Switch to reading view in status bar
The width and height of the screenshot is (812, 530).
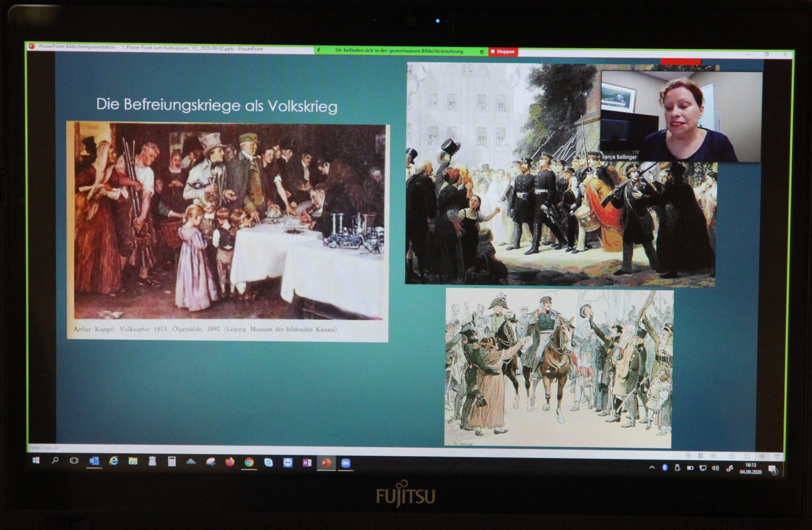762,456
